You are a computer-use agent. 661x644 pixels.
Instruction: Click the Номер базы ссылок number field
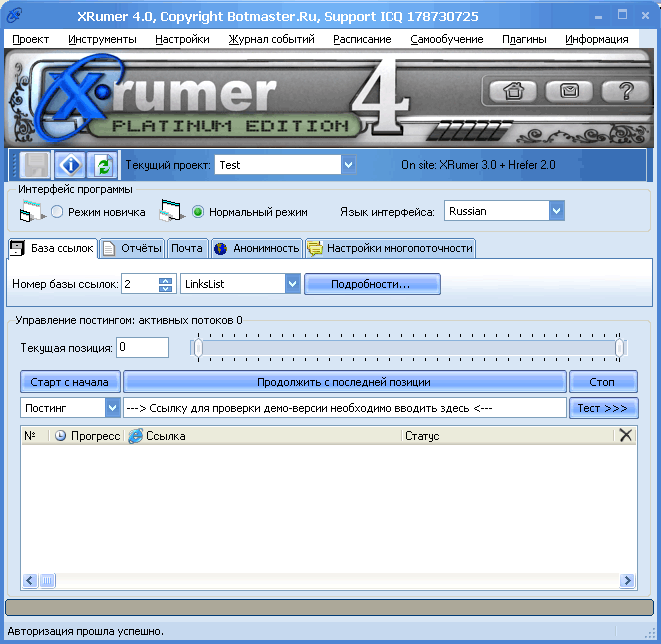click(x=140, y=284)
